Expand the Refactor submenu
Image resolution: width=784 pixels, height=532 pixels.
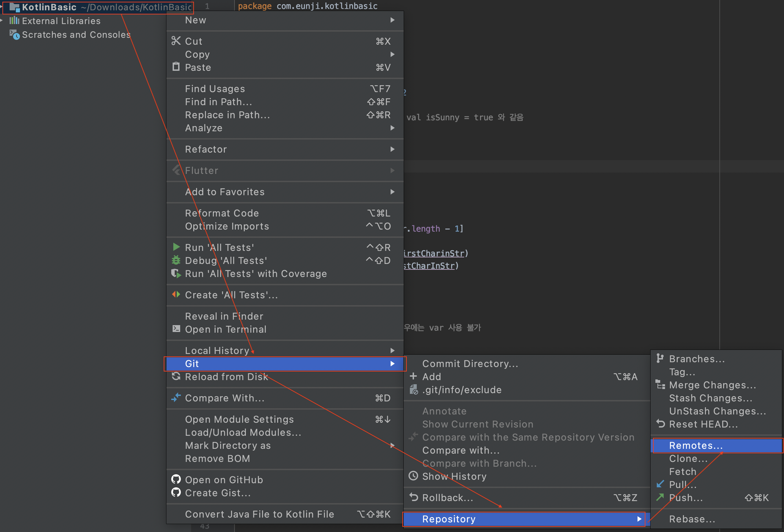(392, 149)
